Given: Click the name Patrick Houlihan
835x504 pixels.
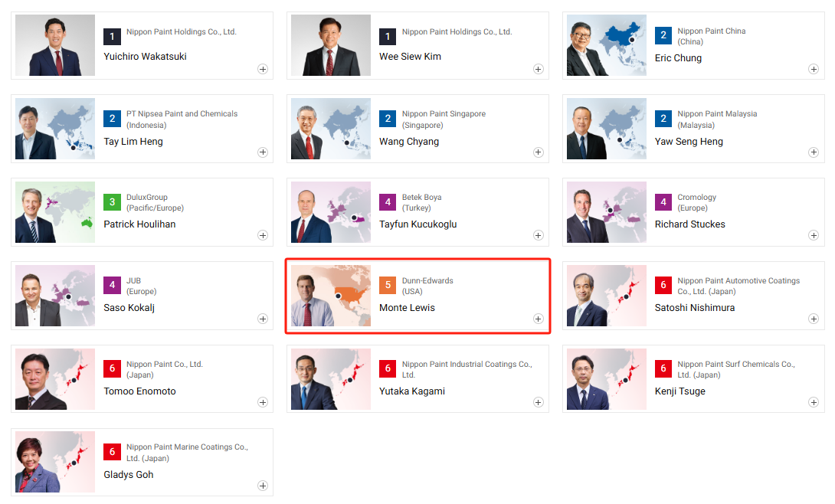Looking at the screenshot, I should tap(139, 224).
